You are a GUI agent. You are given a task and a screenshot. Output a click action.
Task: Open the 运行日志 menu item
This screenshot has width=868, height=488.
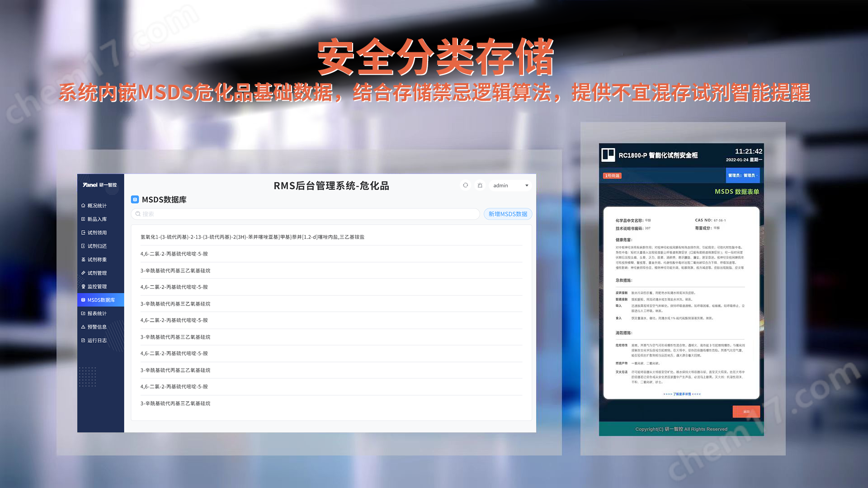(100, 340)
